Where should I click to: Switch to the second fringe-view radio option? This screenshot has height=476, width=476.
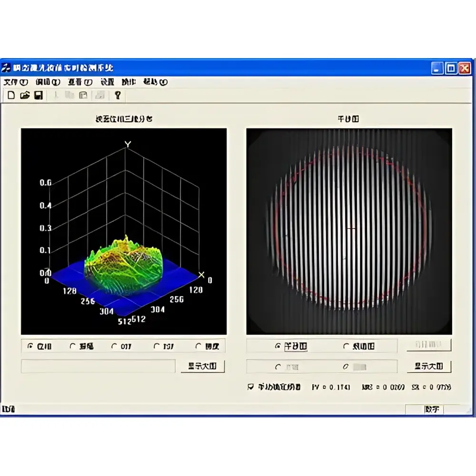pyautogui.click(x=346, y=346)
